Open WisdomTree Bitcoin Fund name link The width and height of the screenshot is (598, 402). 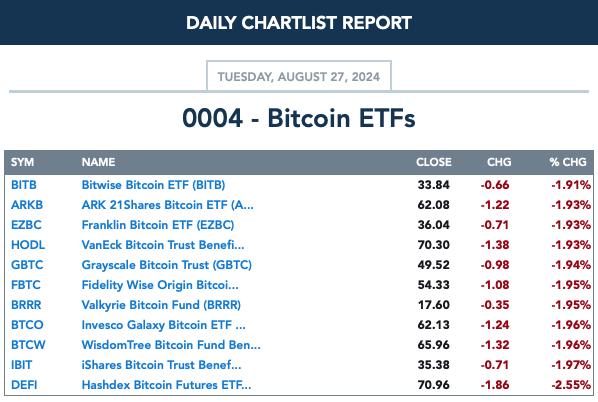tap(171, 345)
